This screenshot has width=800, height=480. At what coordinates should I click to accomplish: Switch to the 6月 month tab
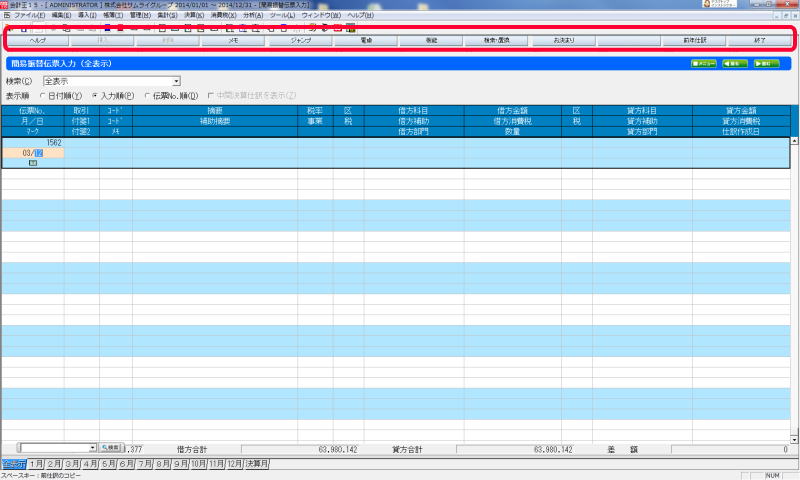tap(127, 465)
